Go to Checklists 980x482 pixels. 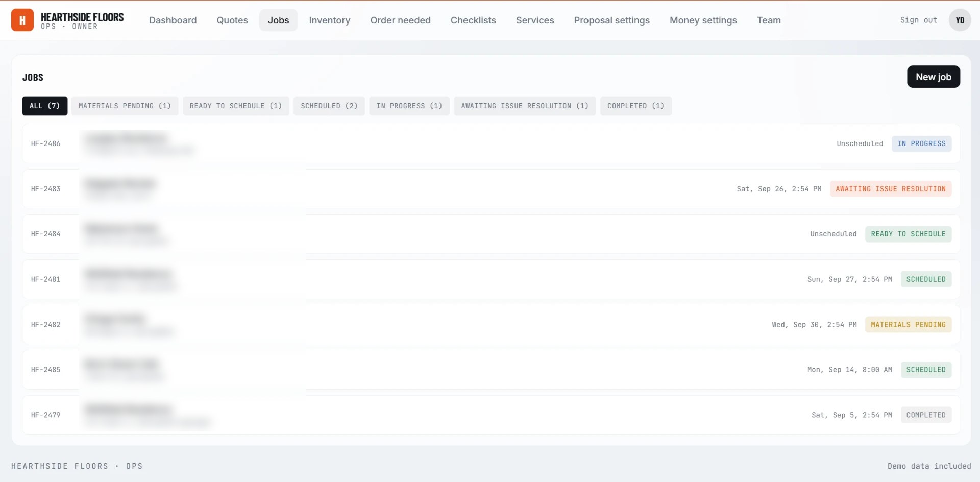click(x=473, y=20)
